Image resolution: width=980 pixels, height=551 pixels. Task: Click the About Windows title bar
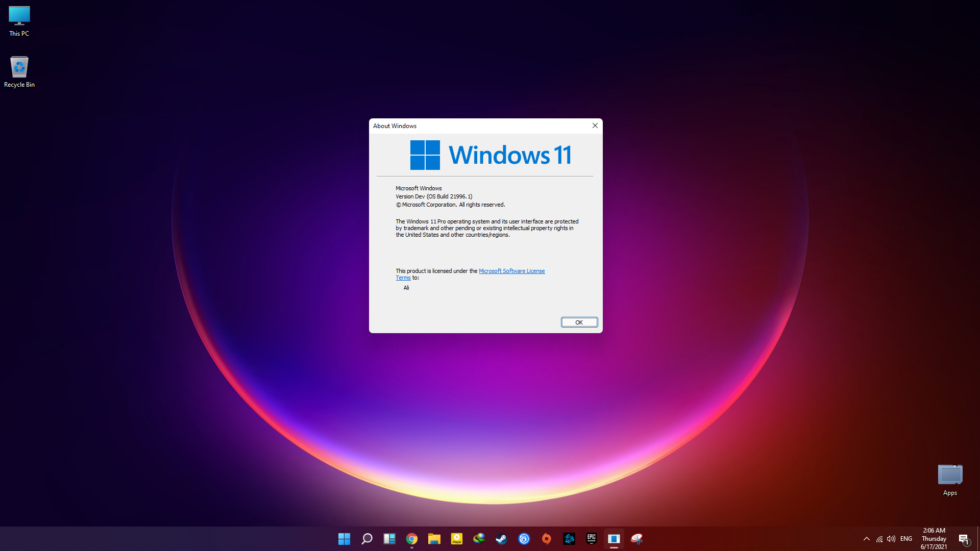coord(478,126)
